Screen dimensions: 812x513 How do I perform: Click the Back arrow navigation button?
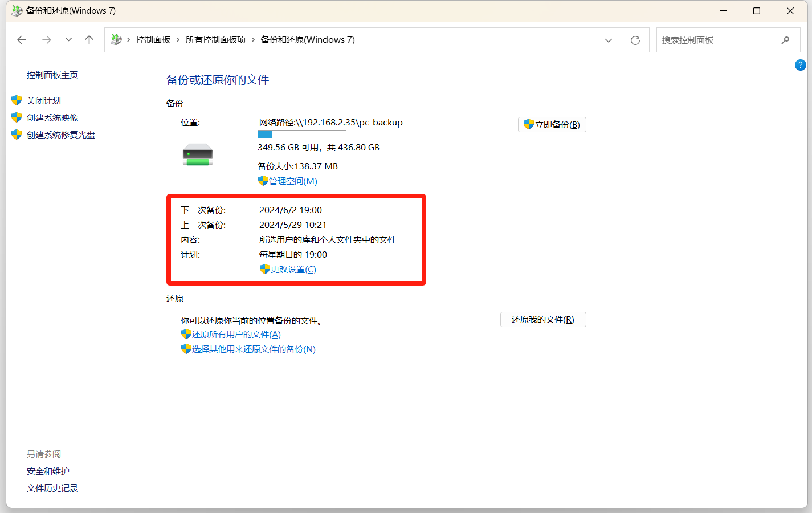(x=22, y=40)
